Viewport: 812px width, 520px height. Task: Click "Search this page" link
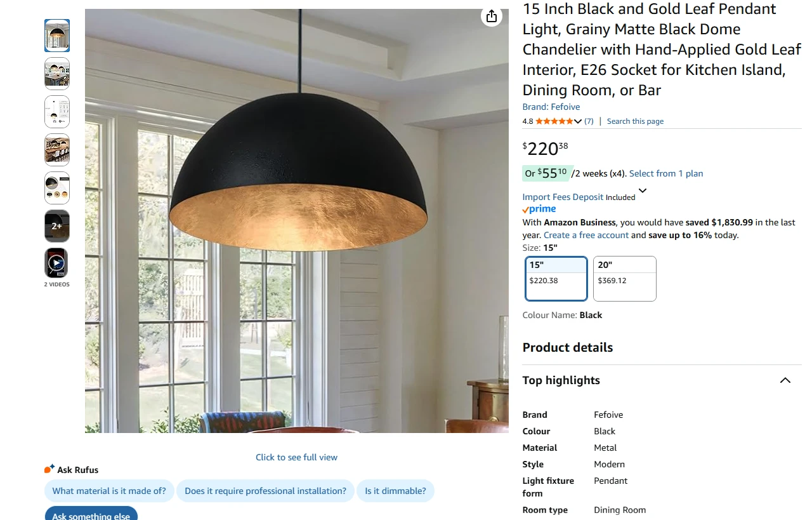[x=635, y=121]
